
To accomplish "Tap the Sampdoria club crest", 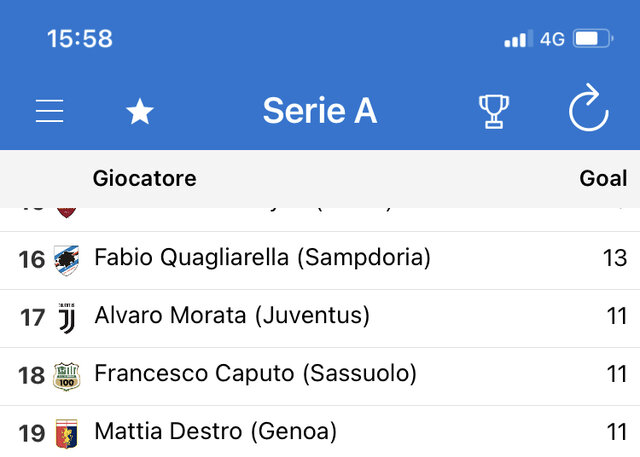I will click(67, 260).
